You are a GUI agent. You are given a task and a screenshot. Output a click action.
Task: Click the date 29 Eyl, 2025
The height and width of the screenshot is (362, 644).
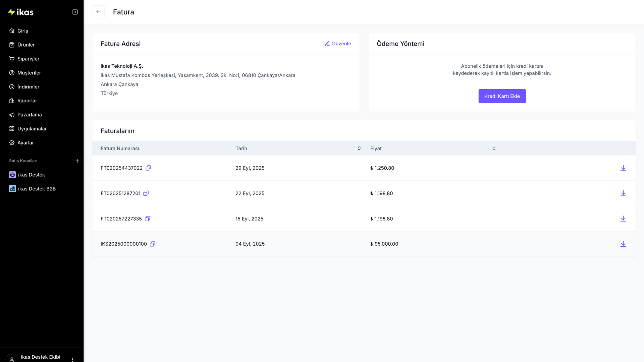(250, 168)
